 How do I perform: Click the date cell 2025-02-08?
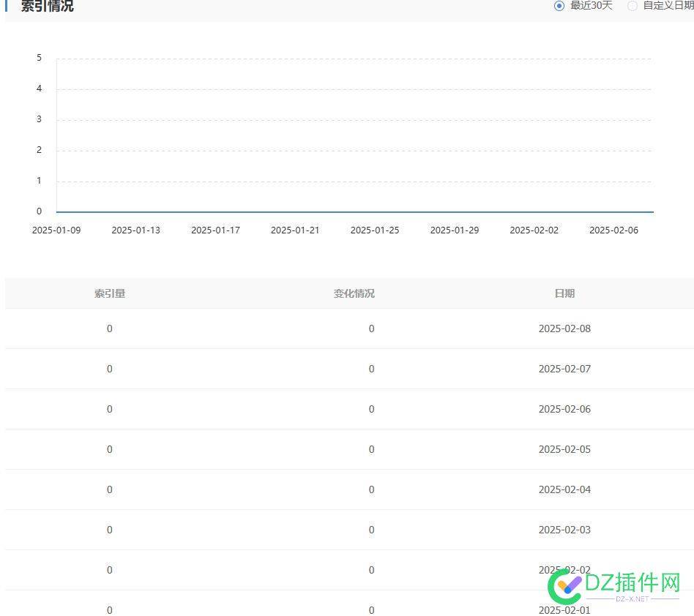[x=564, y=328]
